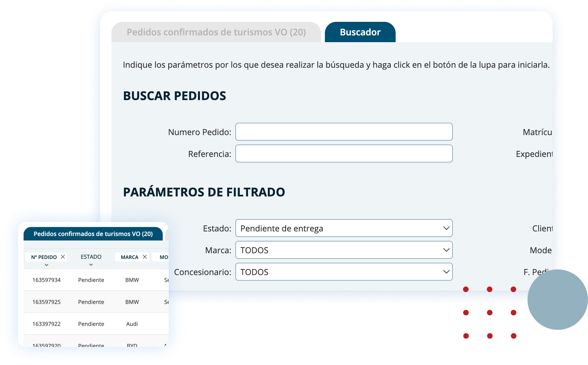Select the small Pedidos confirmados VO (20) tab
The image size is (588, 365).
(93, 234)
